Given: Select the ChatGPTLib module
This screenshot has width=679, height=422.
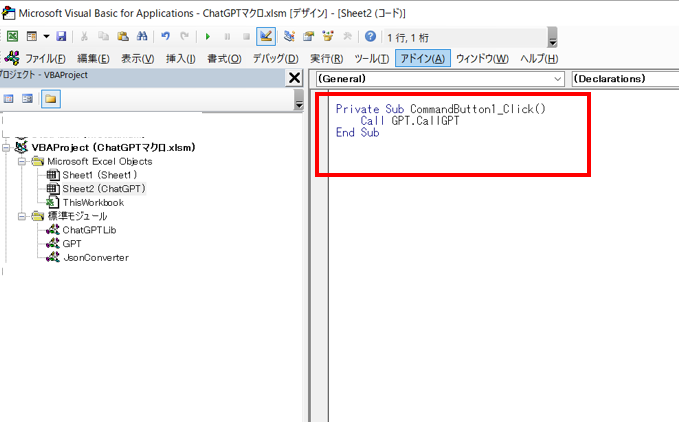Looking at the screenshot, I should point(89,230).
